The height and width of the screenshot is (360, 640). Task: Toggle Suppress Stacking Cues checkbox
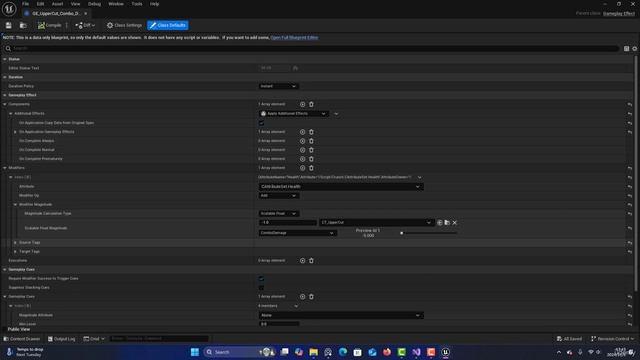coord(261,288)
